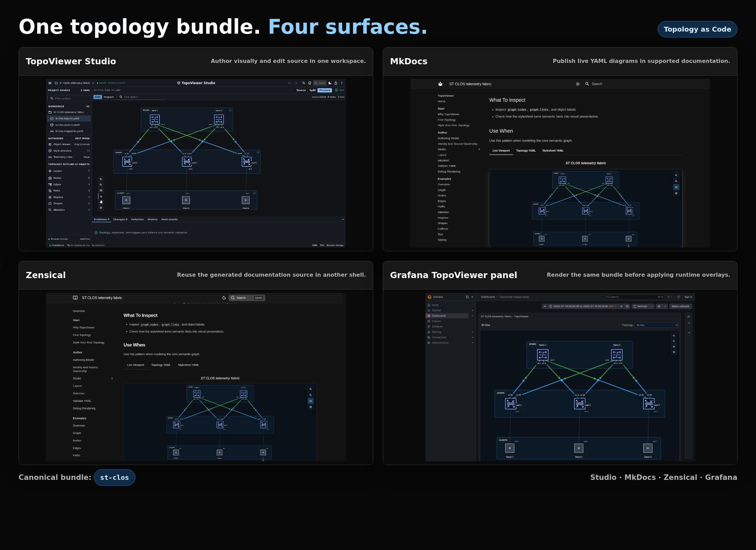The width and height of the screenshot is (756, 550).
Task: Collapse the SPINES region with its circle toggle
Action: [x=230, y=110]
